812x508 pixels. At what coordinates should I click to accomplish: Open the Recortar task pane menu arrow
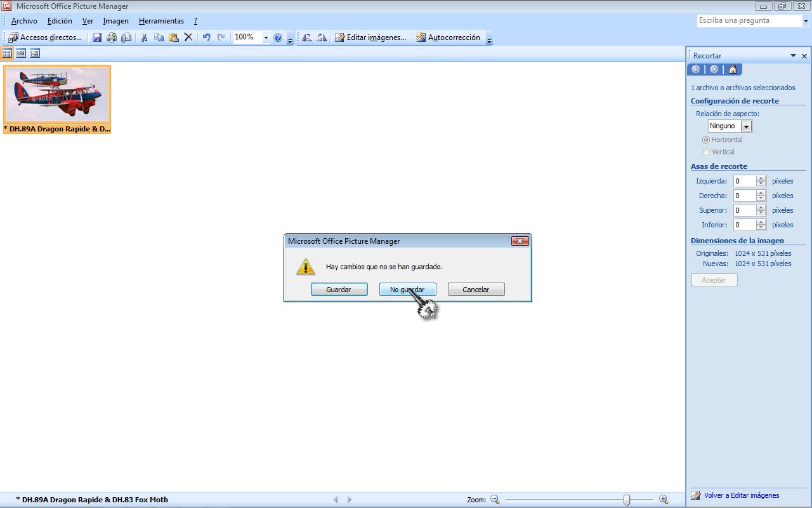(x=793, y=56)
